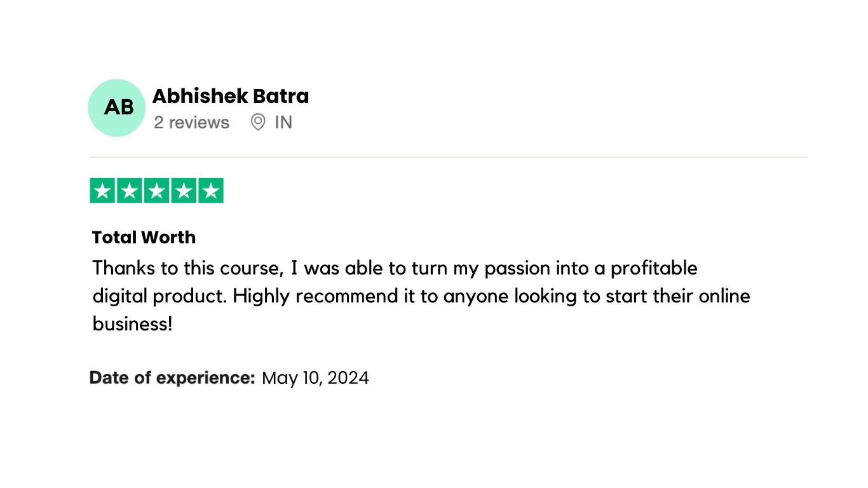Click the word "business!" ending the review

[132, 324]
